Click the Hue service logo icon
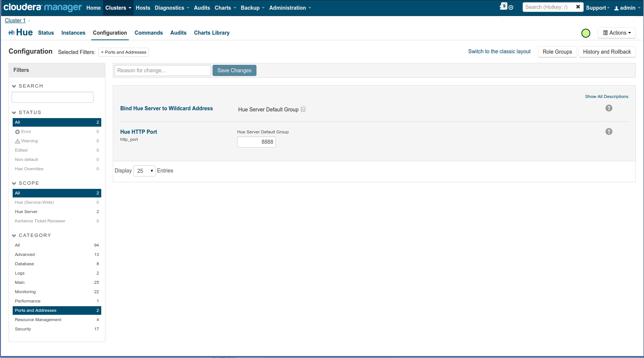Screen dimensions: 644x358 click(x=12, y=33)
